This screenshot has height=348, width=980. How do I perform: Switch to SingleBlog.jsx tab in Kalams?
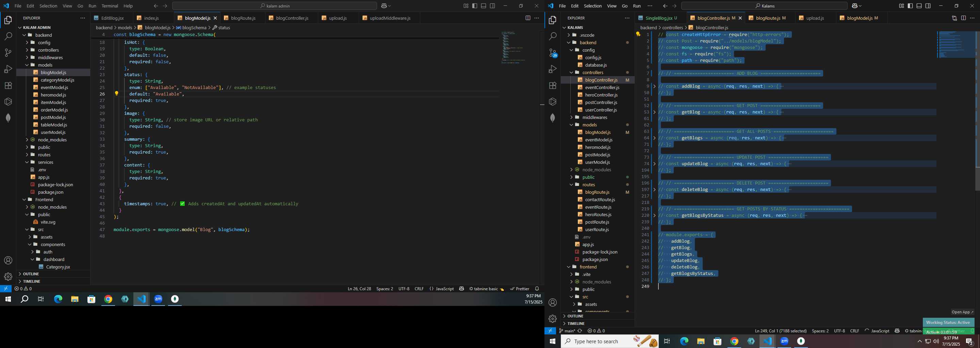pos(659,18)
